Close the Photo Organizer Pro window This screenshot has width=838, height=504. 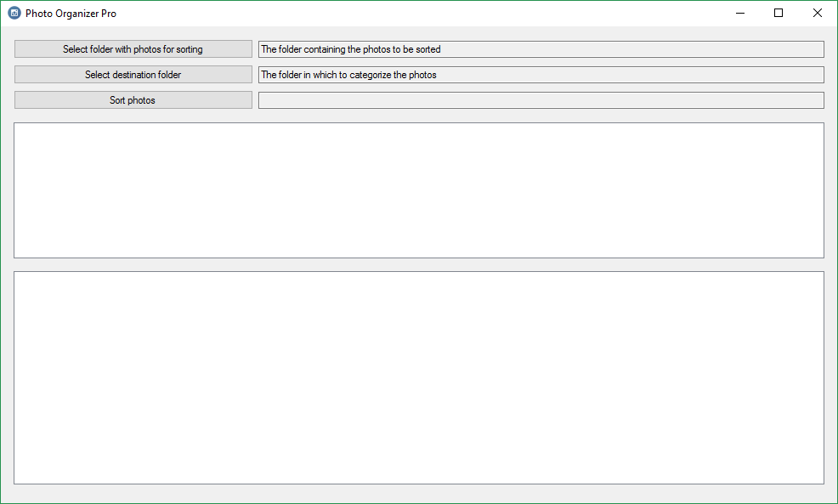(x=817, y=13)
